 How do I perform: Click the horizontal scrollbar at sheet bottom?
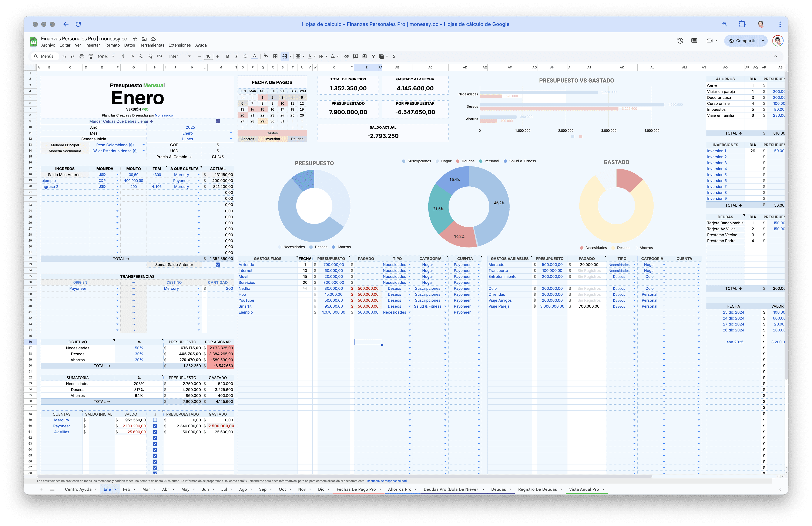(345, 476)
